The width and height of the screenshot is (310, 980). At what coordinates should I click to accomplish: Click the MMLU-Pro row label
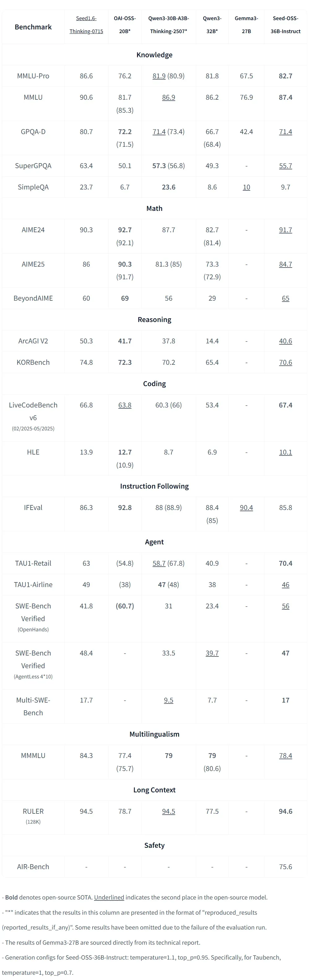click(33, 76)
